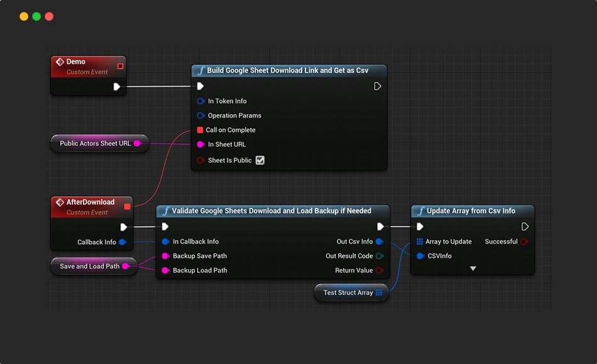The height and width of the screenshot is (364, 597).
Task: Click the Operation Params input pin
Action: [x=200, y=115]
